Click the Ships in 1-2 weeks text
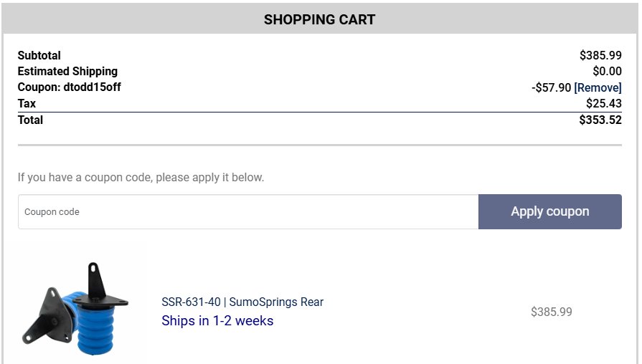 (217, 320)
